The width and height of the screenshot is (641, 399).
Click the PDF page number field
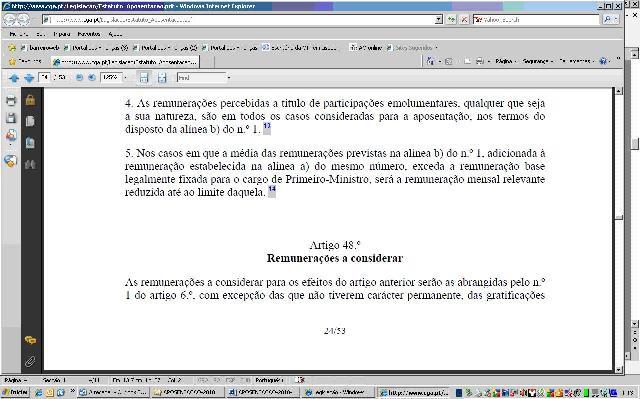point(44,77)
